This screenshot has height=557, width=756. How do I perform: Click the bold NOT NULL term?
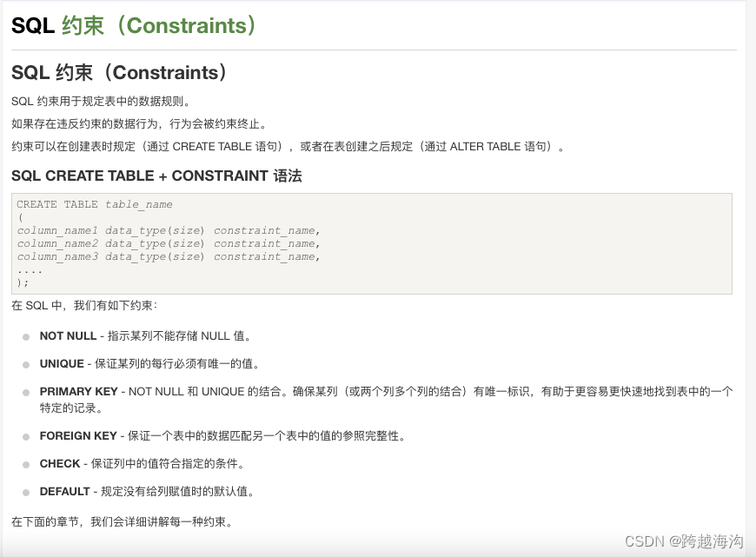coord(68,336)
